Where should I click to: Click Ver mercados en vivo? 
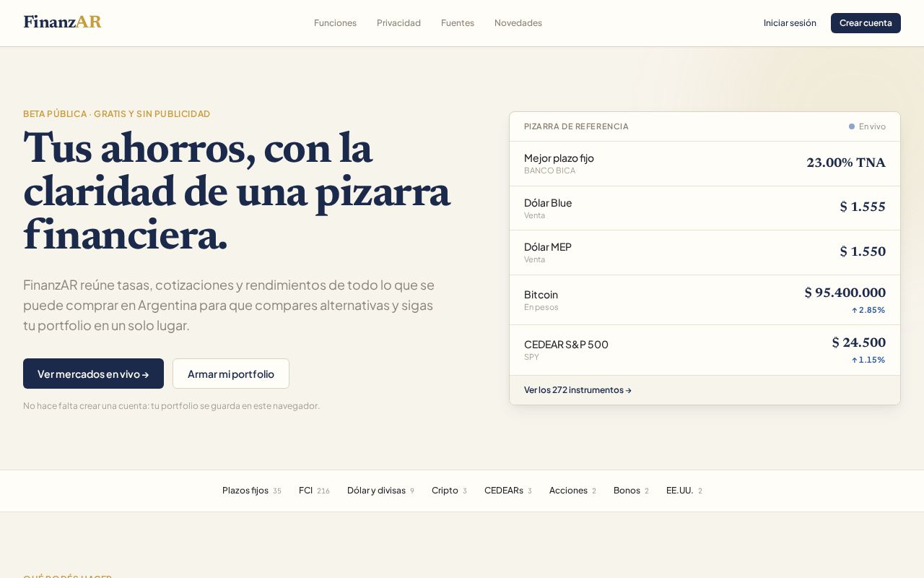93,374
